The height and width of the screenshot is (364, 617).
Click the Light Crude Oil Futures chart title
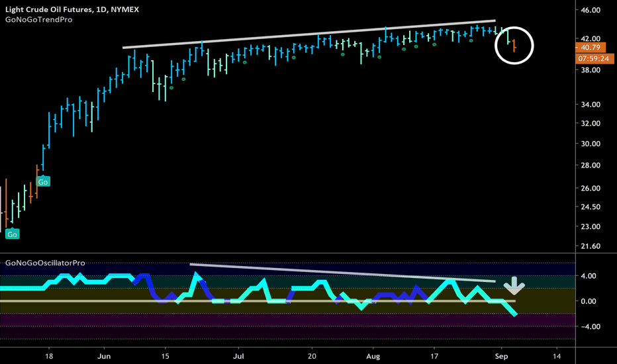(x=72, y=9)
